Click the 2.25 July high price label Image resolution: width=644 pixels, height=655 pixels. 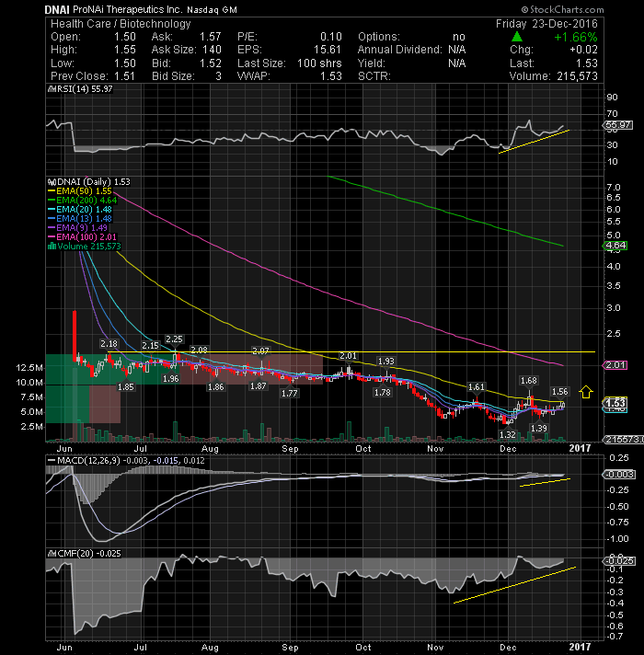tap(174, 339)
